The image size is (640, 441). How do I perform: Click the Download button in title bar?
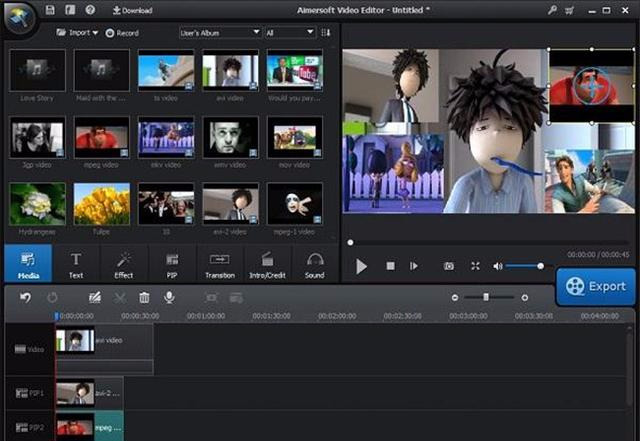point(132,10)
